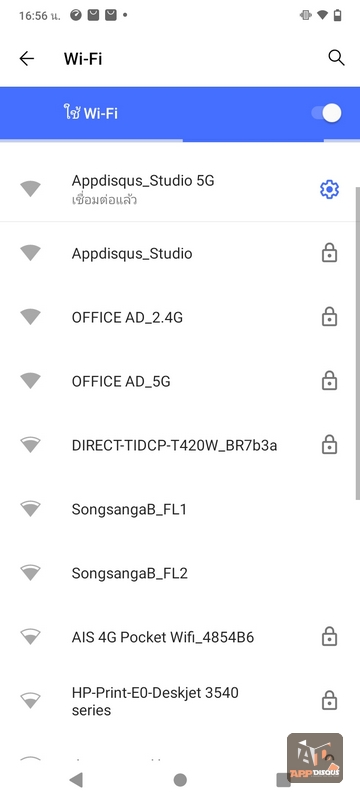Open settings gear for Appdisqus_Studio 5G
Screen dimensions: 360x800
pos(329,190)
